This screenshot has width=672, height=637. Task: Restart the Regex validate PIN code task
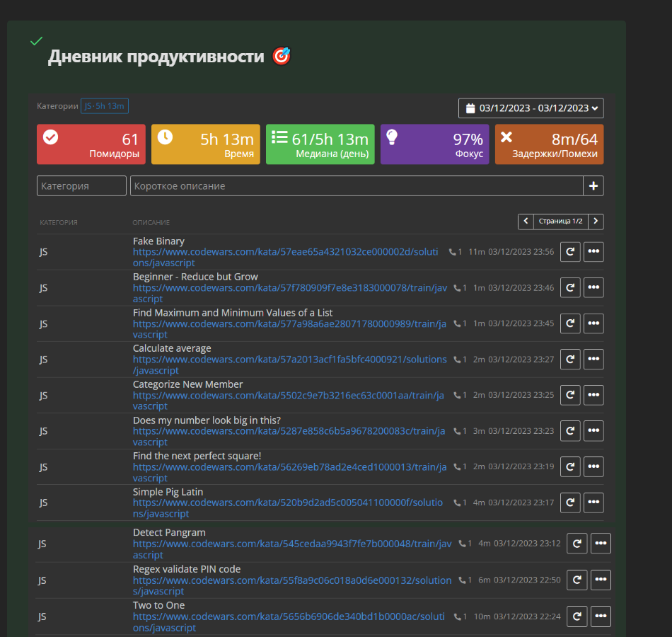[577, 580]
